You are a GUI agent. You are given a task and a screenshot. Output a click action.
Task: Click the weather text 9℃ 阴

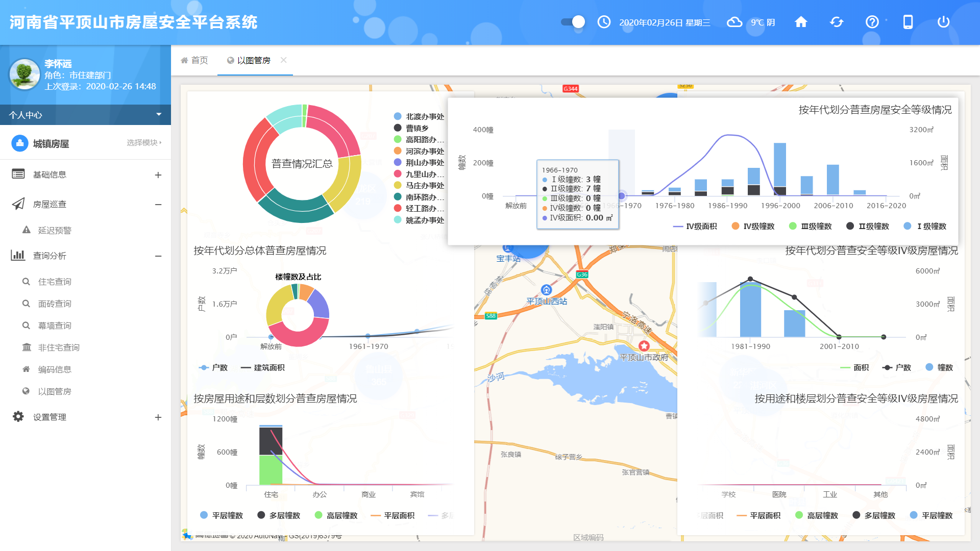(x=763, y=22)
